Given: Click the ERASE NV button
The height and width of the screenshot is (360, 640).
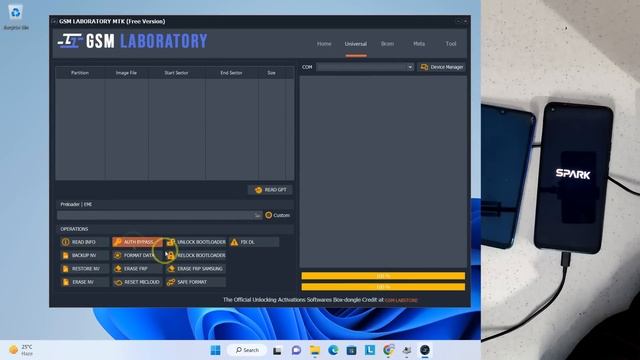Looking at the screenshot, I should click(84, 282).
